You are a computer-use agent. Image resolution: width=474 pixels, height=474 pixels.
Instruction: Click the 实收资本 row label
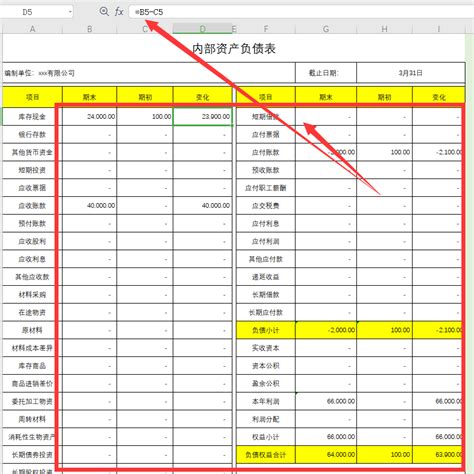tap(266, 348)
